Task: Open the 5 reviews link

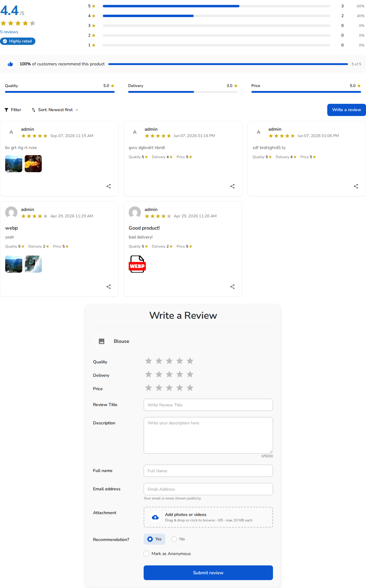Action: 9,32
